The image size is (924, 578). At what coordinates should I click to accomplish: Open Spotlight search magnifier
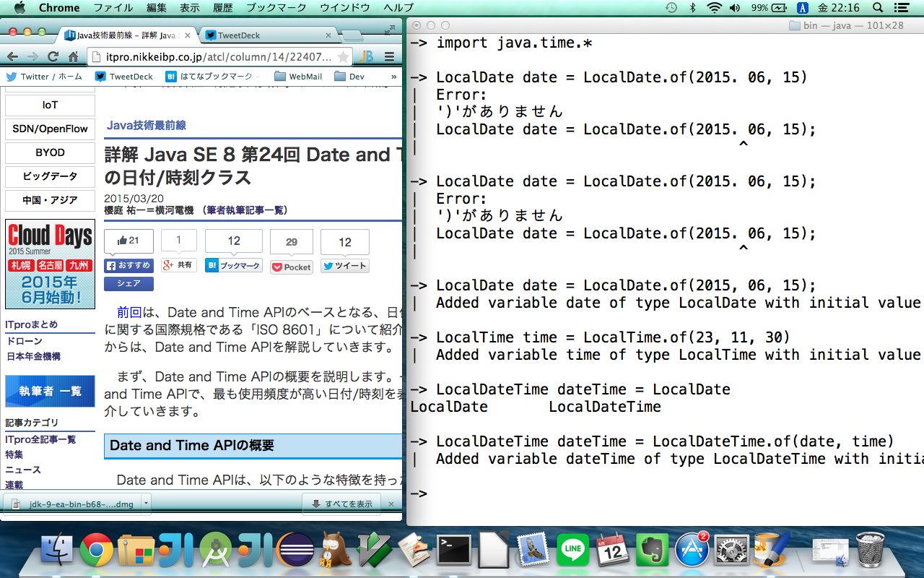point(878,8)
